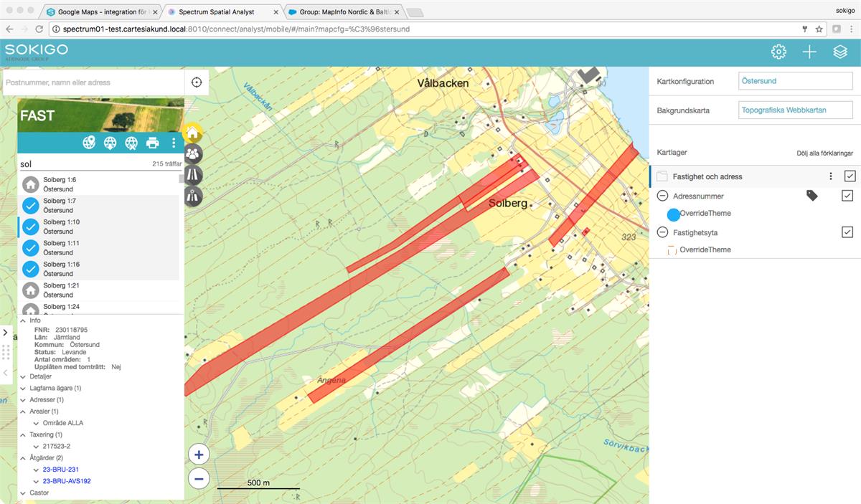The height and width of the screenshot is (504, 861).
Task: Click the folder icon of Fastighet och adress
Action: [662, 176]
